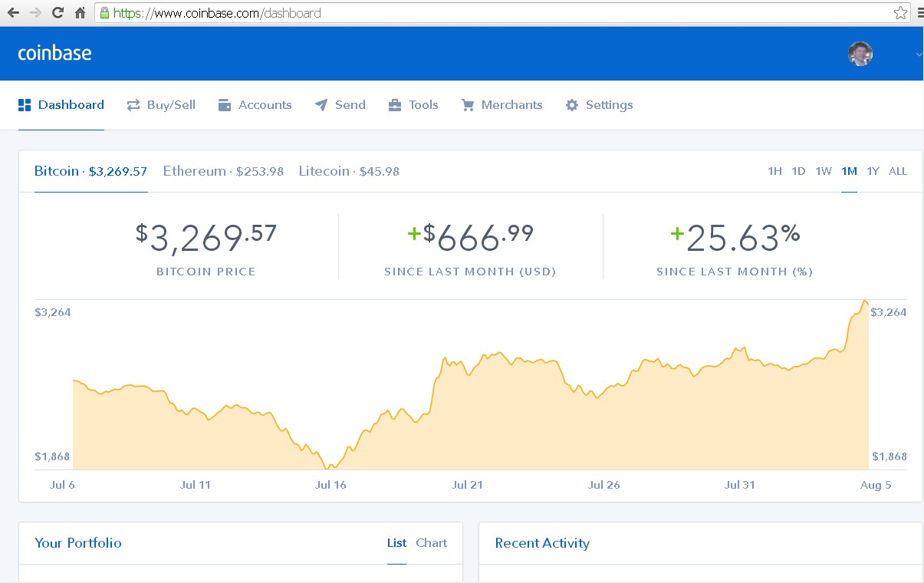Click the coinbase logo
Image resolution: width=924 pixels, height=583 pixels.
[54, 53]
